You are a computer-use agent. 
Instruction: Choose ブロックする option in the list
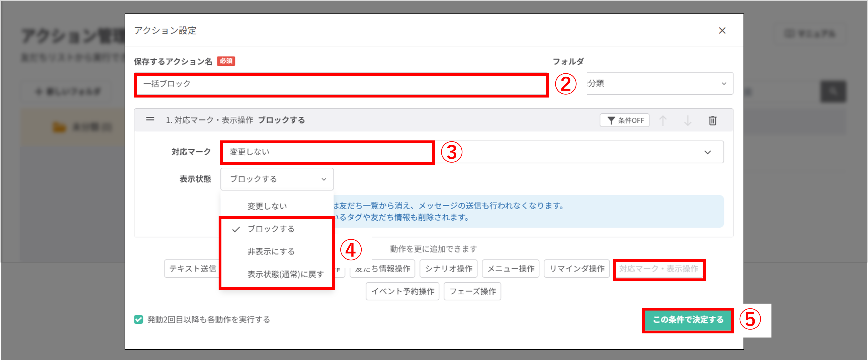click(x=271, y=229)
